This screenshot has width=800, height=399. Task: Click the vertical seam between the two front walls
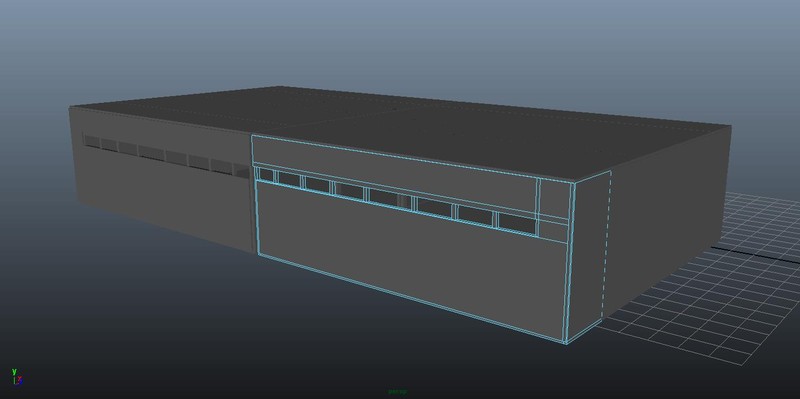coord(253,194)
